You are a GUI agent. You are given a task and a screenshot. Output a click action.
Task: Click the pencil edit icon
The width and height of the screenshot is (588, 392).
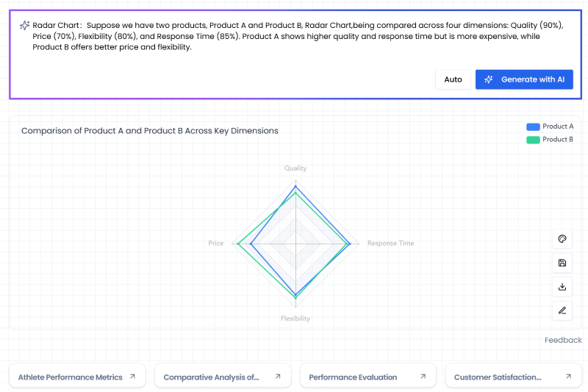[x=562, y=310]
